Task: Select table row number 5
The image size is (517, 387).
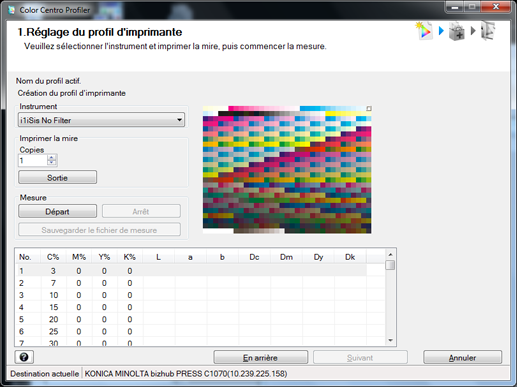Action: coord(191,319)
